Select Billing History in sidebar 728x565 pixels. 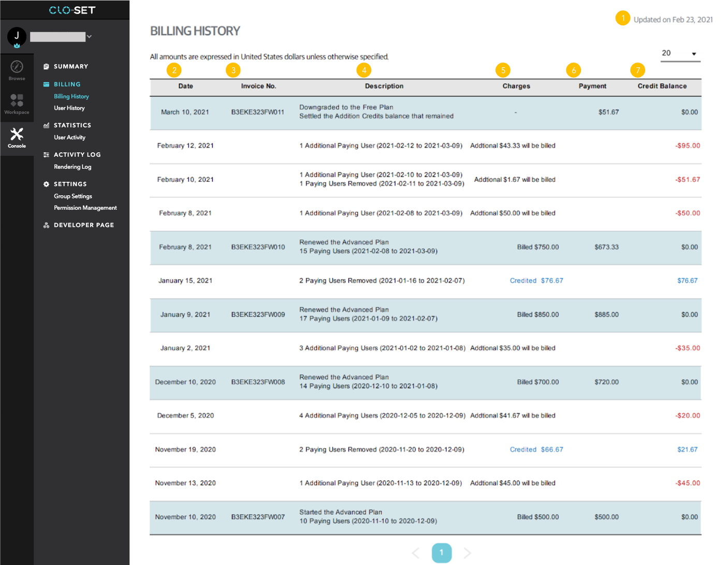click(71, 96)
